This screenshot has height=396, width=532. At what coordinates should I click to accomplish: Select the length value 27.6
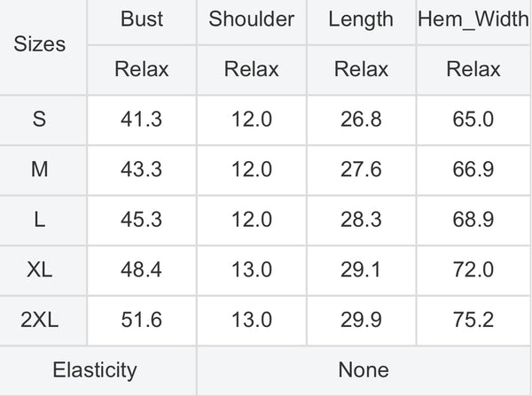point(361,169)
